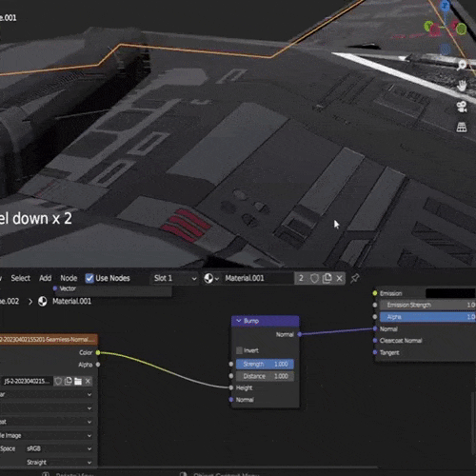Open the Node menu
This screenshot has width=476, height=476.
(69, 278)
